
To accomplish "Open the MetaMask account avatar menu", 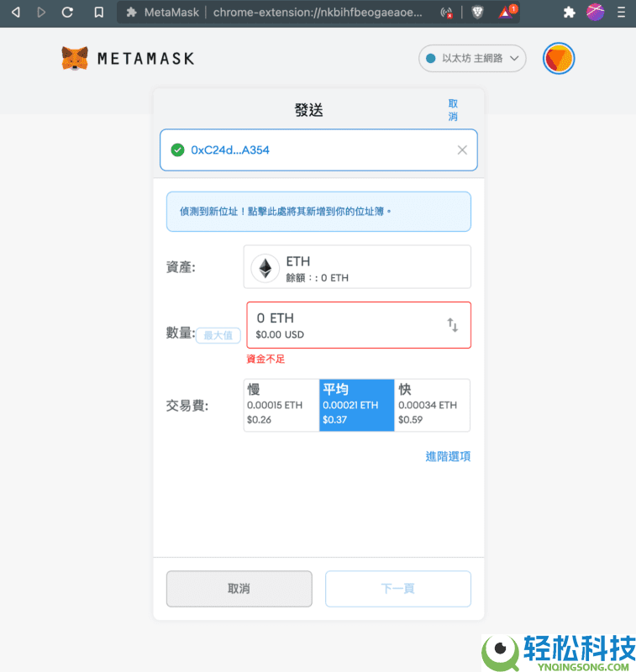I will click(x=559, y=58).
